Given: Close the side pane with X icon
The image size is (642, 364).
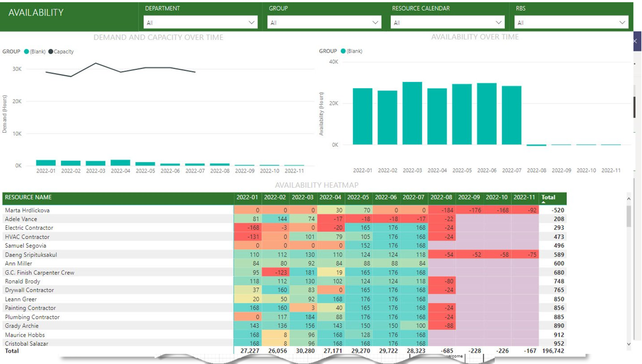Looking at the screenshot, I should (x=635, y=41).
